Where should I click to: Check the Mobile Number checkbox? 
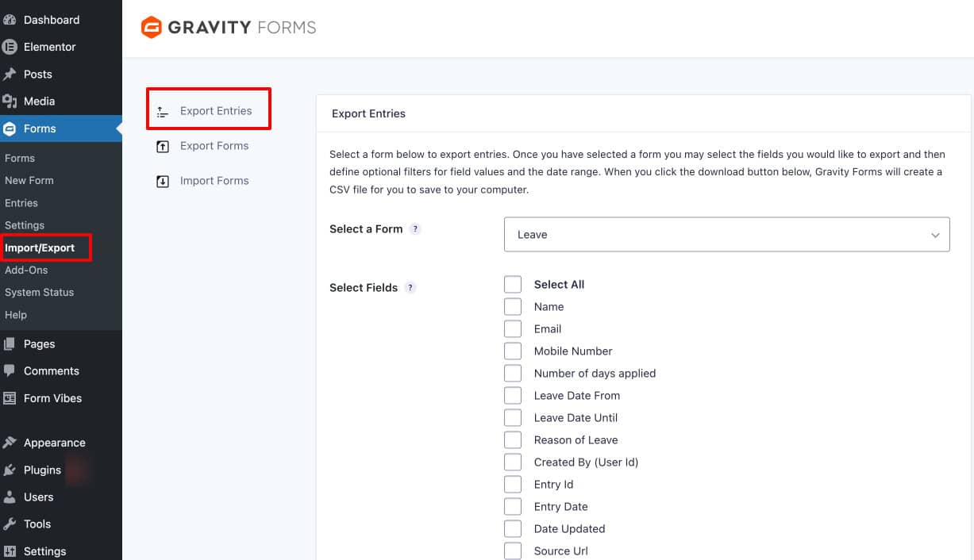pos(513,351)
